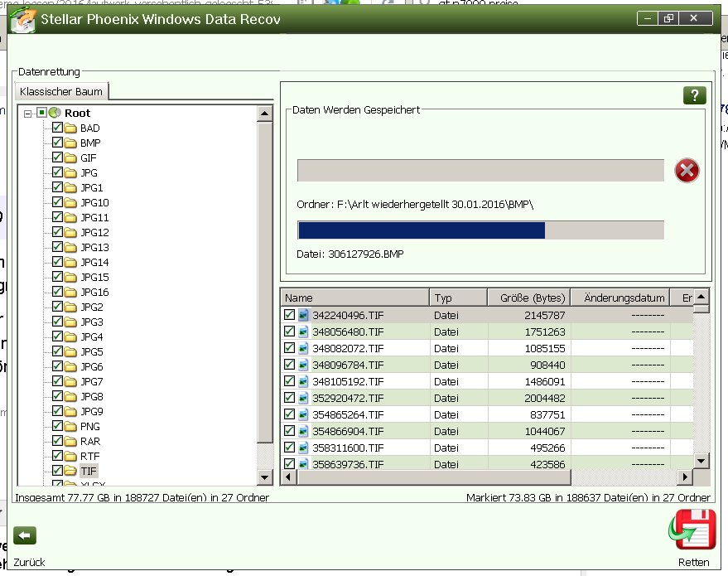The image size is (728, 576).
Task: Toggle the 358639736.TIF file checkbox
Action: [289, 463]
